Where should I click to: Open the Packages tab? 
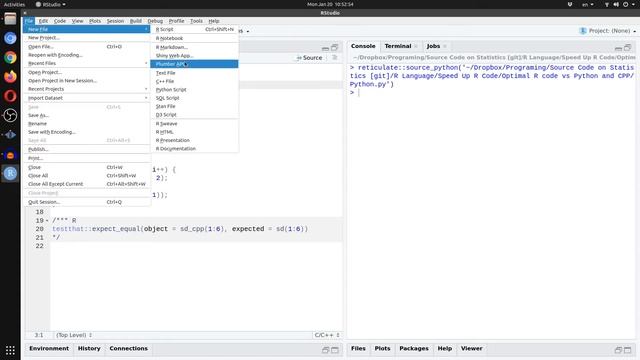pos(414,348)
